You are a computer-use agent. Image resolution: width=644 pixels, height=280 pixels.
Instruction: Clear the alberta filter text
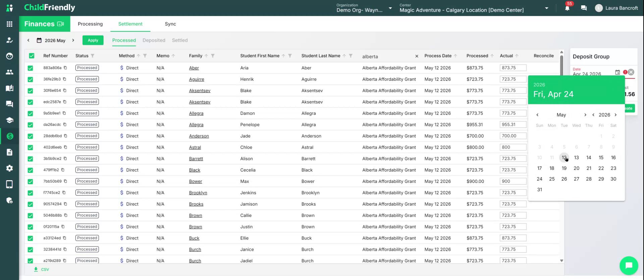[x=417, y=56]
